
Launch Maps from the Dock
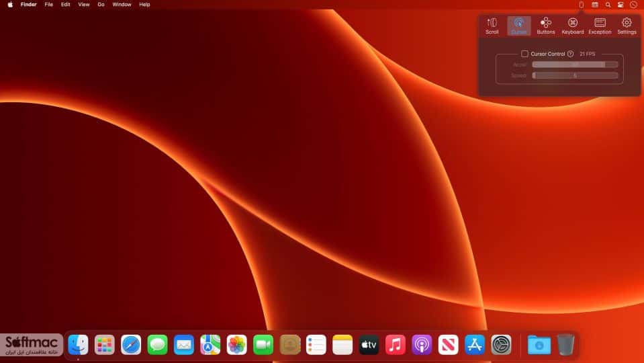pos(210,344)
